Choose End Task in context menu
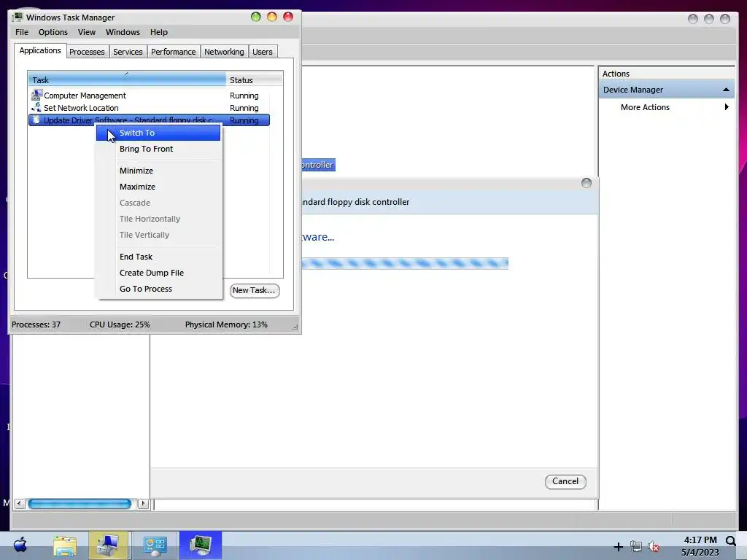This screenshot has width=747, height=560. 158,257
